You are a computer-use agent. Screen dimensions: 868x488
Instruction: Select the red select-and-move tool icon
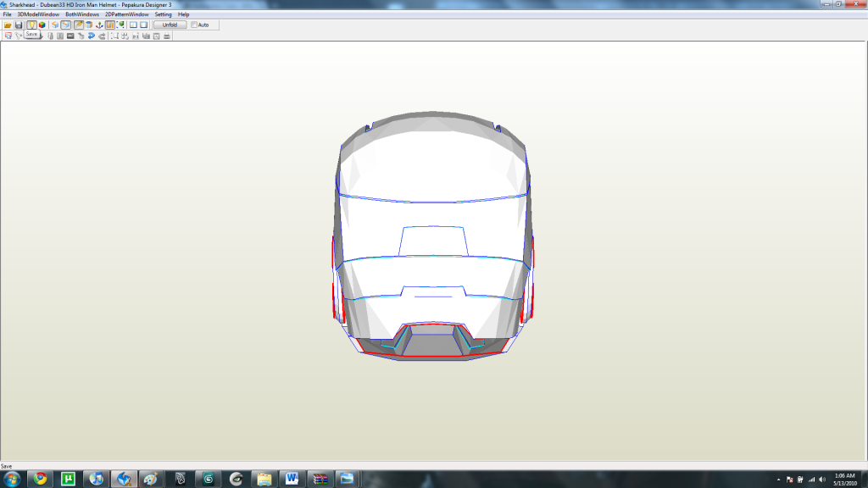tap(8, 36)
